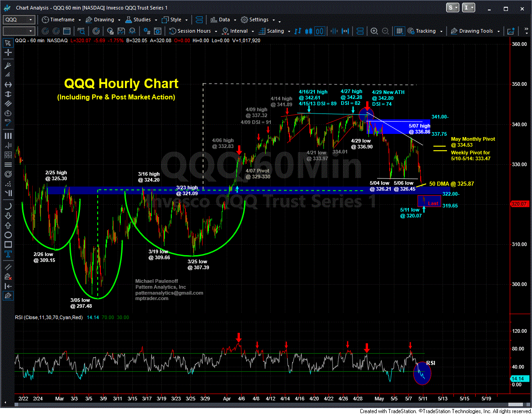The width and height of the screenshot is (532, 414).
Task: Open the Settings menu
Action: click(x=255, y=20)
